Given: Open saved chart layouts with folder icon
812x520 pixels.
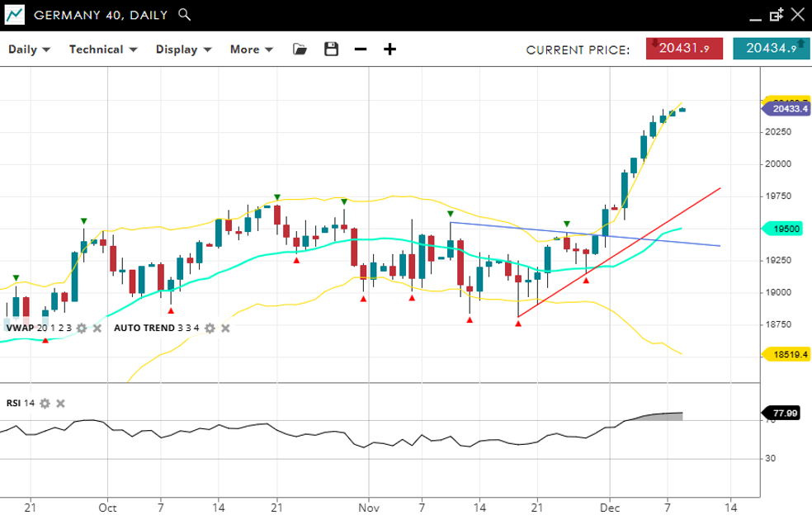Looking at the screenshot, I should pos(300,50).
